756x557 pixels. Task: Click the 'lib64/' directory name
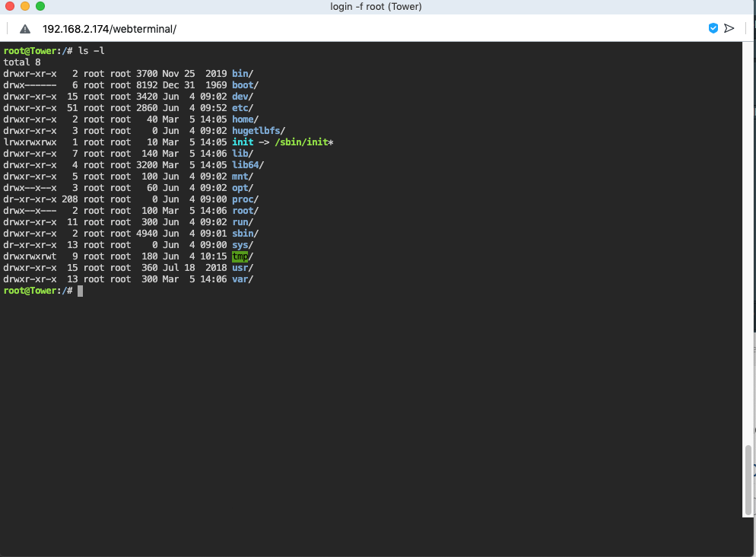tap(248, 165)
